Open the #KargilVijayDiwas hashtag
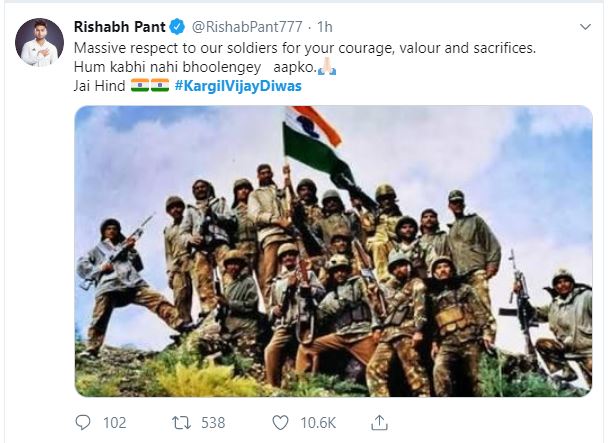The width and height of the screenshot is (611, 443). [238, 86]
